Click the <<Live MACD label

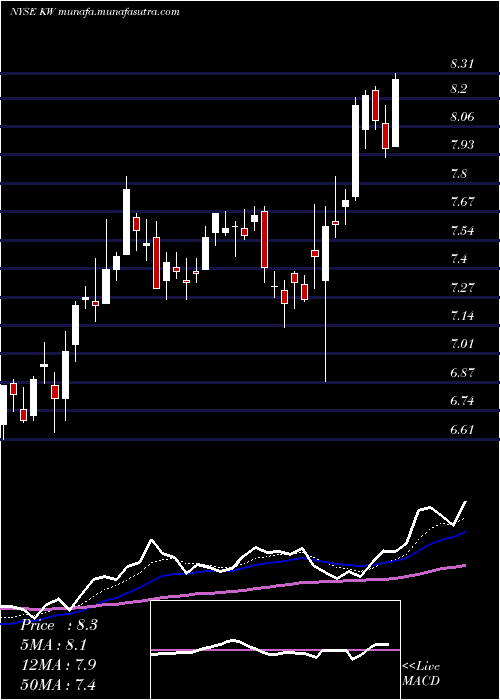point(421,674)
